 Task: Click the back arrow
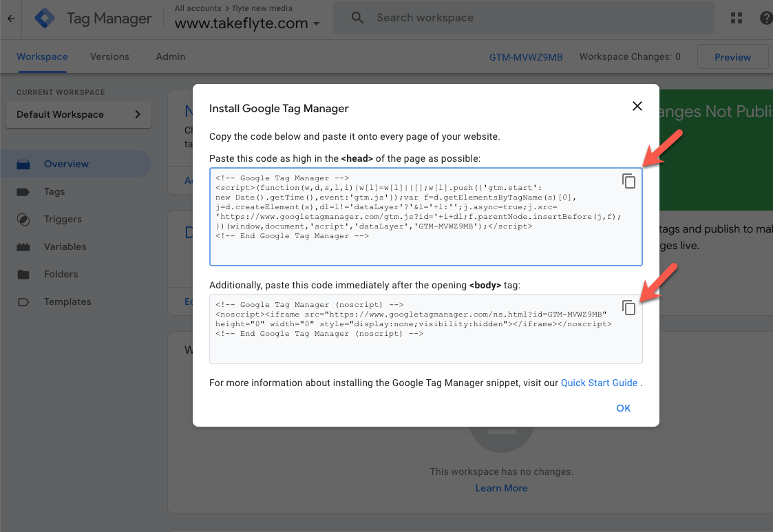[x=11, y=19]
